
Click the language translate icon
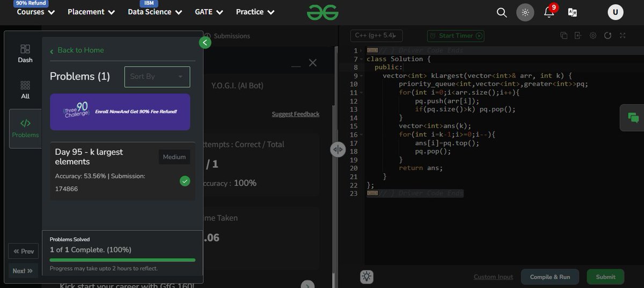(573, 12)
